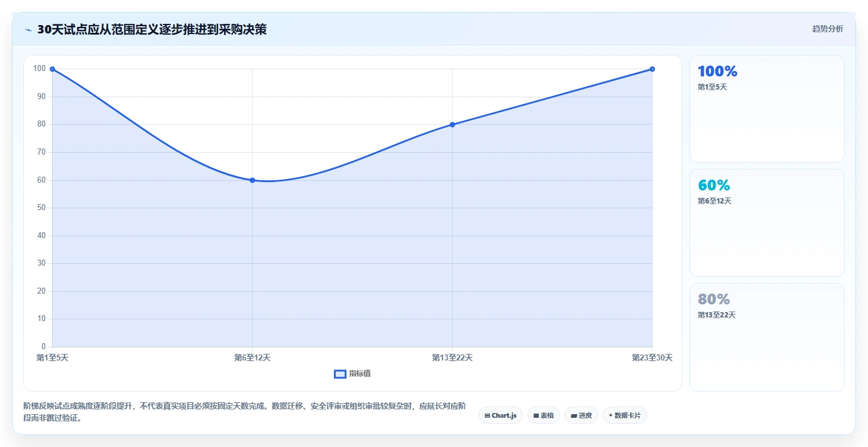Select the 数据卡片 tag button

[625, 415]
